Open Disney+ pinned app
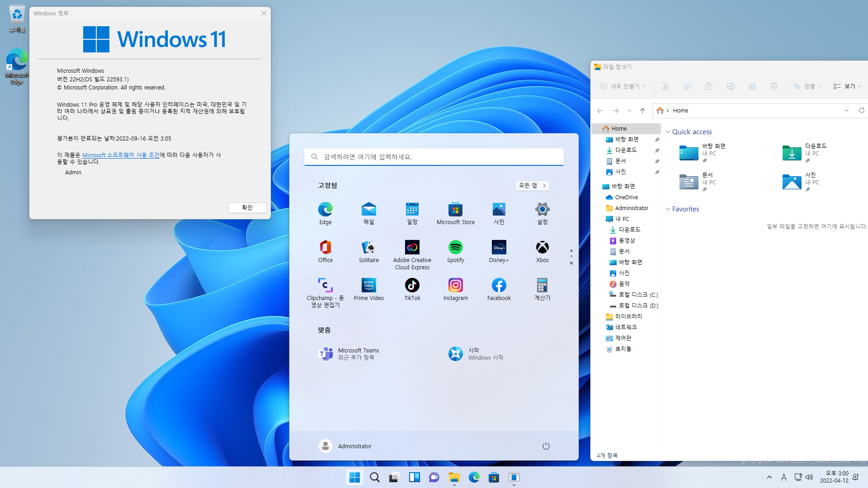The width and height of the screenshot is (868, 488). (x=499, y=248)
